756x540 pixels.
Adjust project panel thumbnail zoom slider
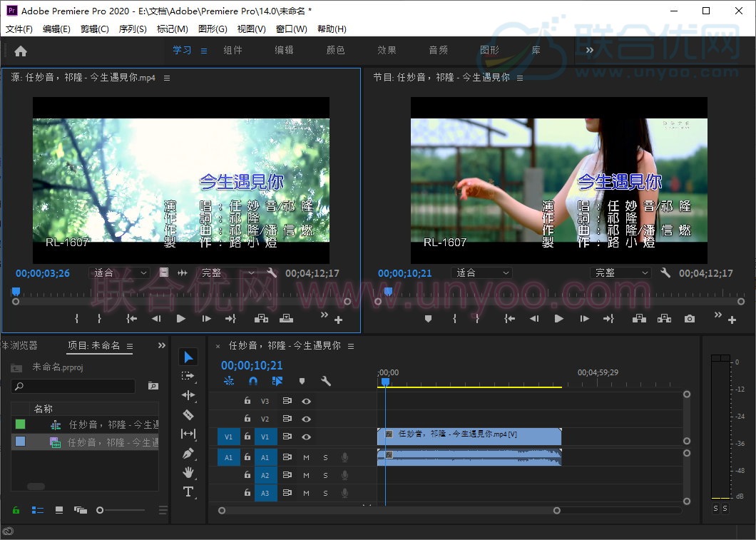[x=100, y=509]
